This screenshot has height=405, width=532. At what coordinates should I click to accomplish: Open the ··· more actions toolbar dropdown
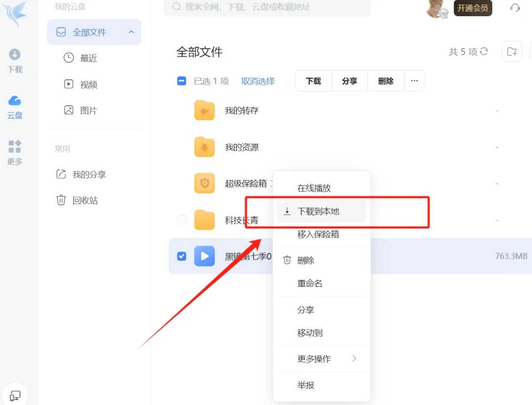(414, 81)
